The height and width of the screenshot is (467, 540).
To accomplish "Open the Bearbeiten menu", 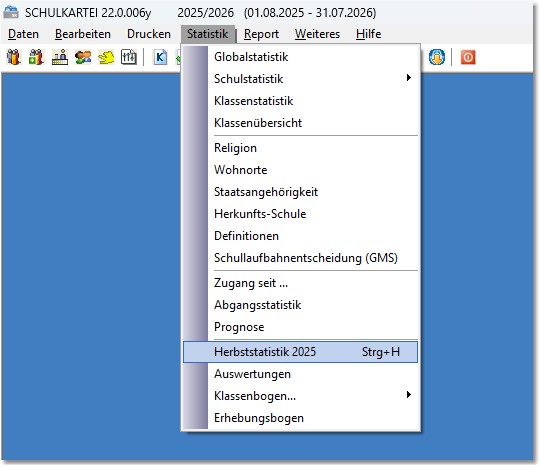I will tap(83, 34).
